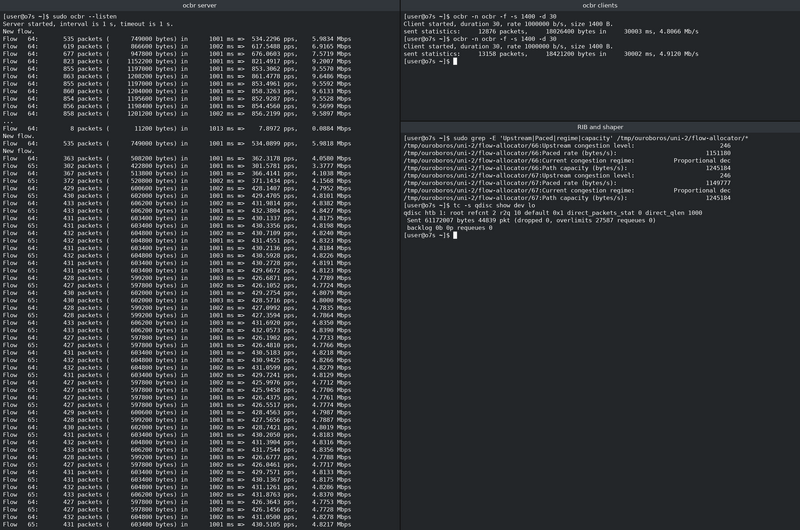
Task: Click the value "4.1568 Mbps"
Action: click(x=331, y=181)
